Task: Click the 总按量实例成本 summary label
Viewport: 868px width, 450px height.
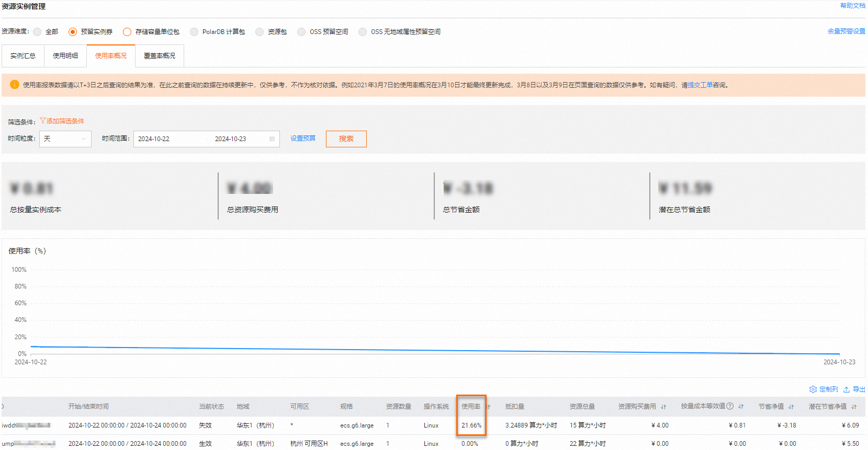Action: (36, 210)
